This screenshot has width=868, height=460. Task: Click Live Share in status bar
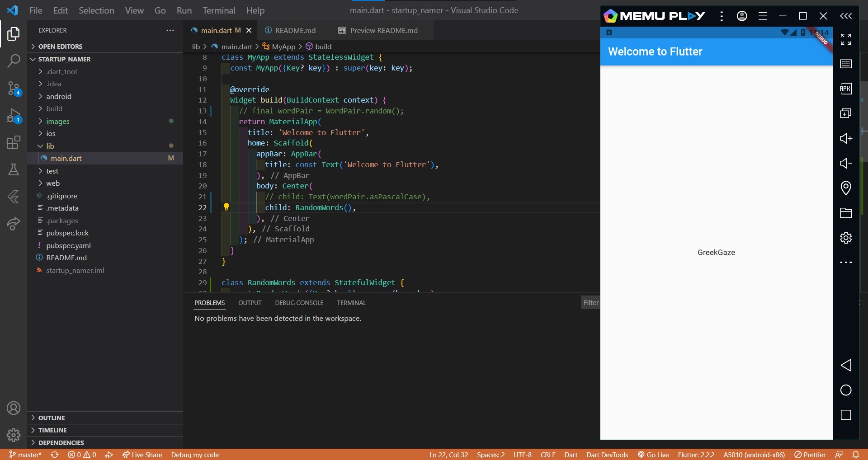(142, 455)
